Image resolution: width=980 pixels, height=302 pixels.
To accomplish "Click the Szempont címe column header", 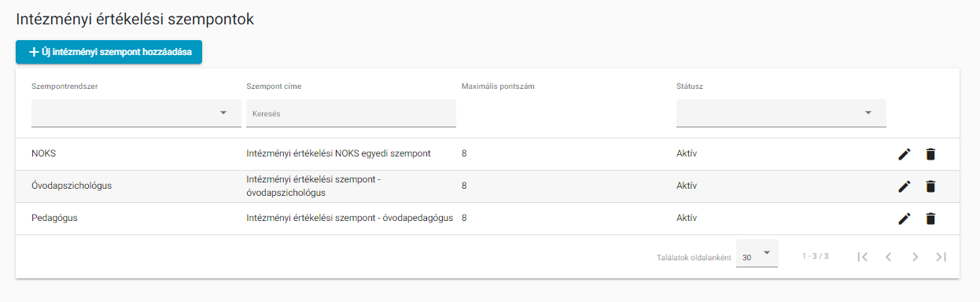I will pos(274,87).
